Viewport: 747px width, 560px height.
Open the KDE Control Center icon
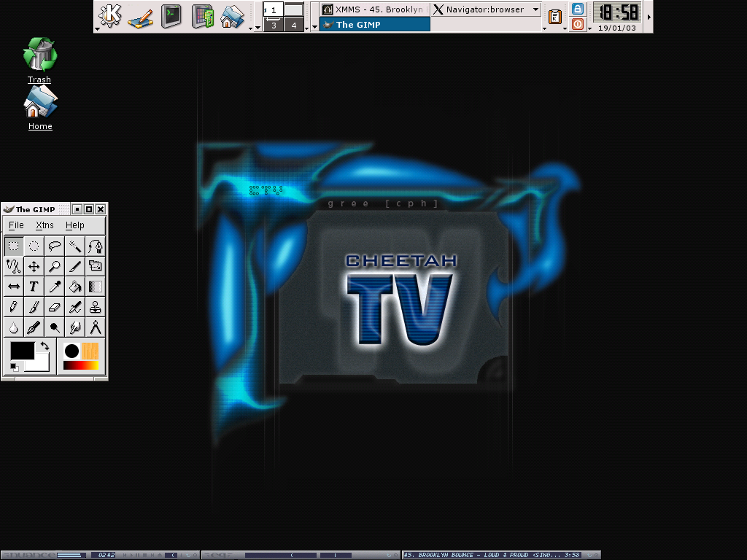tap(203, 16)
